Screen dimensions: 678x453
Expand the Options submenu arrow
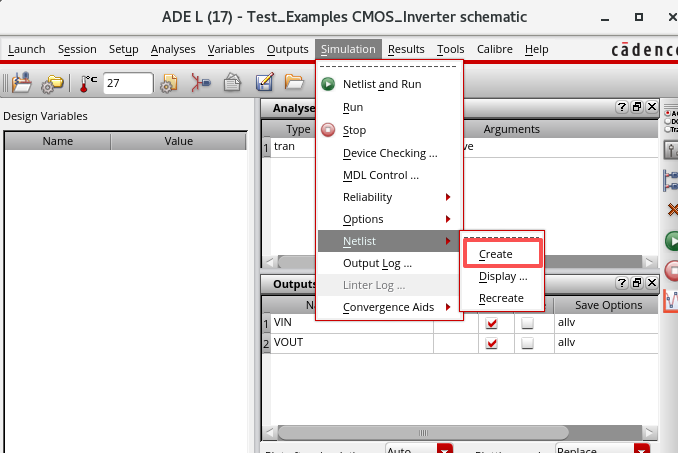pos(448,219)
